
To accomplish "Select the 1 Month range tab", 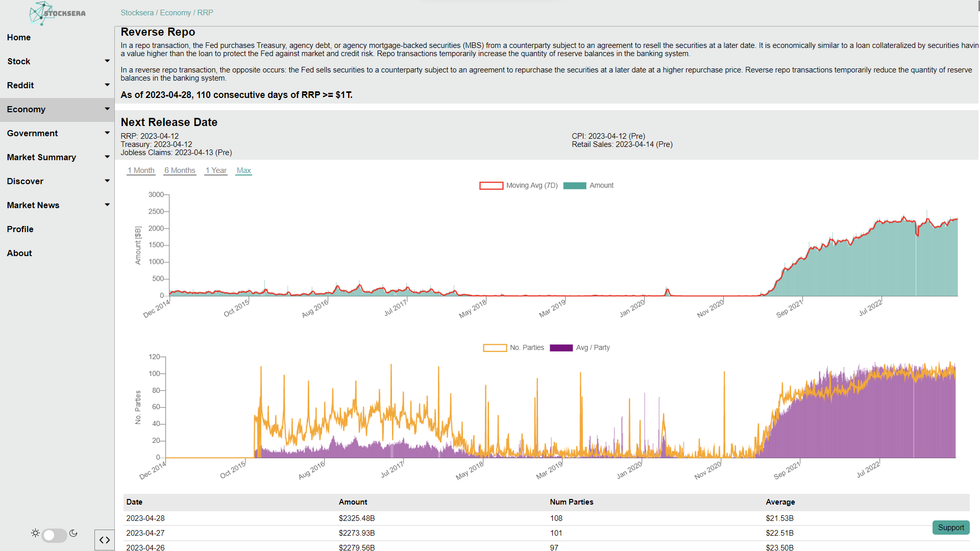I will pos(141,170).
